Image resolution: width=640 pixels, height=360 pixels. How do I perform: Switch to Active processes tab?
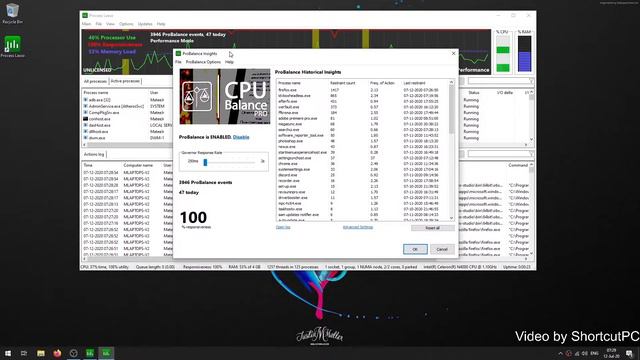[x=125, y=81]
